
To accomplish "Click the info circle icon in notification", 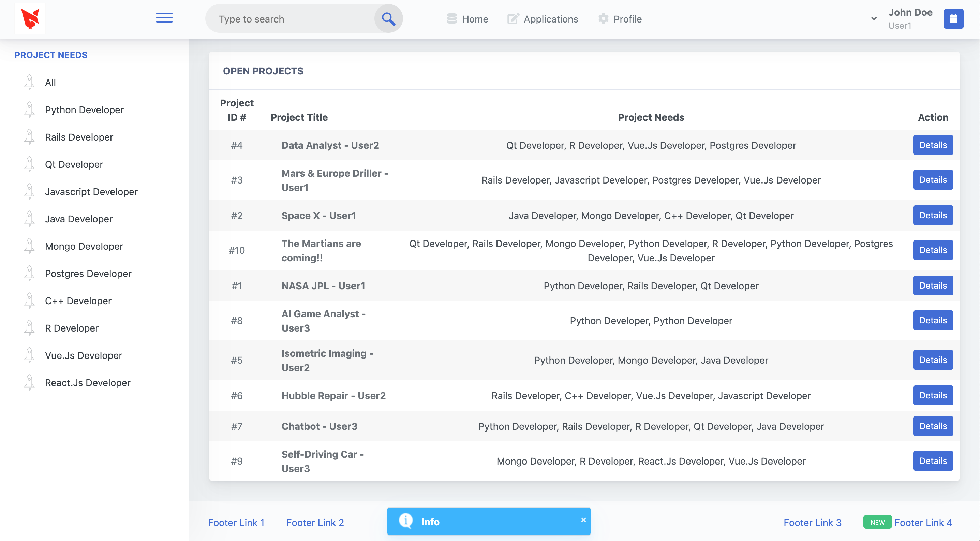I will [405, 521].
